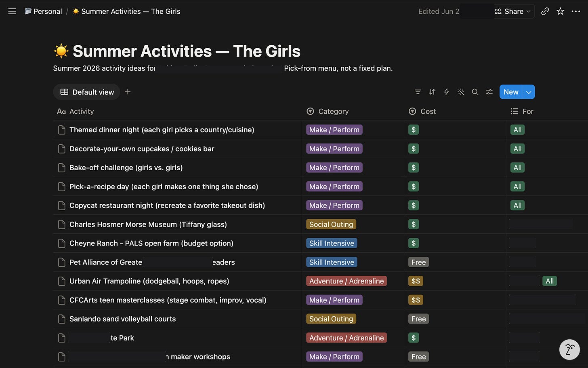Click page icon of Themed dinner night row
588x368 pixels.
pyautogui.click(x=62, y=130)
